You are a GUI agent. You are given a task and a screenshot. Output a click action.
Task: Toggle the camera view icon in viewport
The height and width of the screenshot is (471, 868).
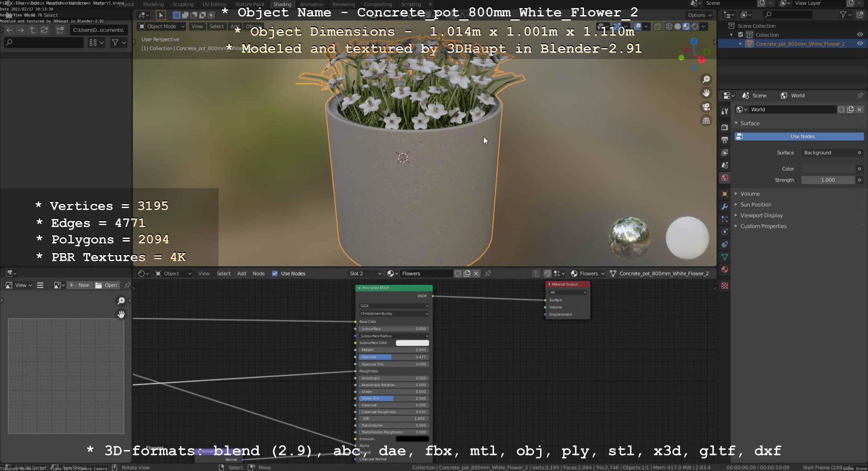coord(706,107)
